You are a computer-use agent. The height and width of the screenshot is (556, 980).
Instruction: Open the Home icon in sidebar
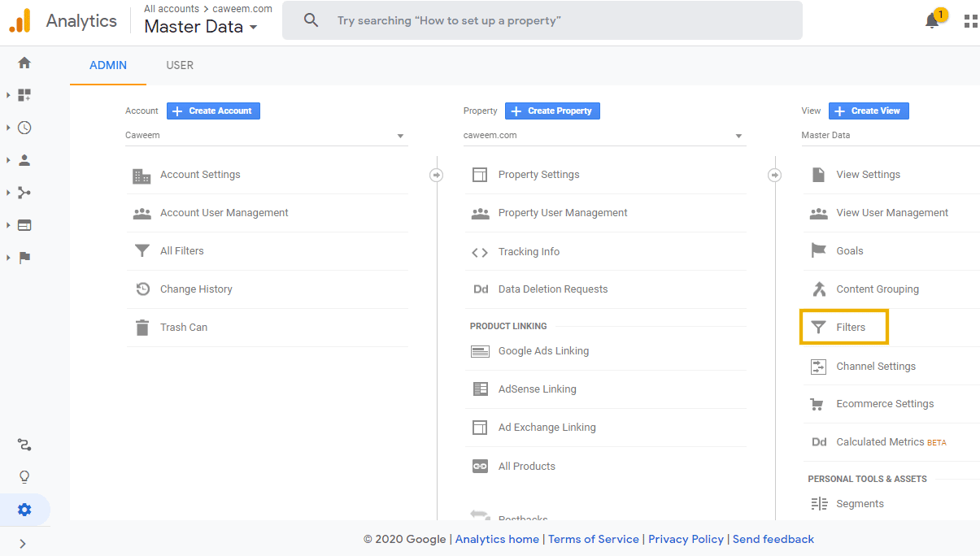tap(24, 63)
